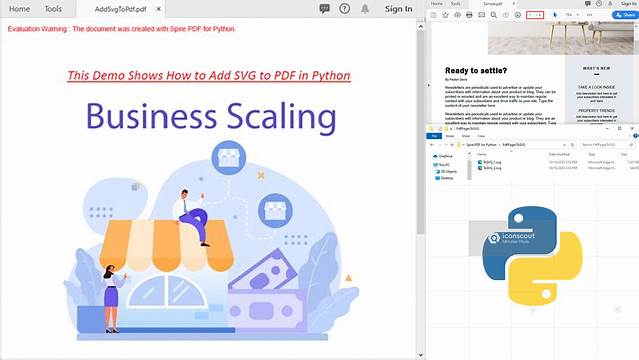639x360 pixels.
Task: Click the email envelope icon in small toolbar
Action: pyautogui.click(x=481, y=15)
